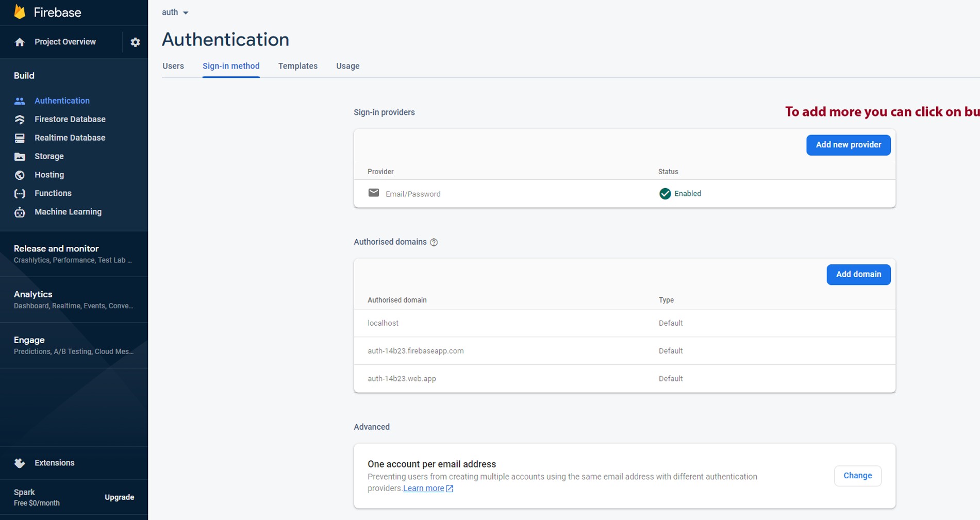Click the Firebase logo
The image size is (980, 520).
point(20,12)
